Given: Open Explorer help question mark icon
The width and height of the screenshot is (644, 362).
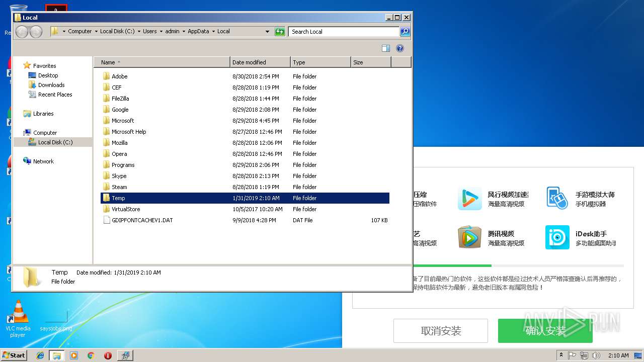Looking at the screenshot, I should [400, 48].
